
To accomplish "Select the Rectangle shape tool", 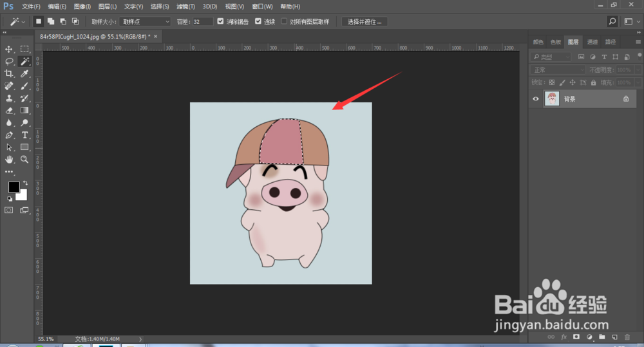I will 24,147.
